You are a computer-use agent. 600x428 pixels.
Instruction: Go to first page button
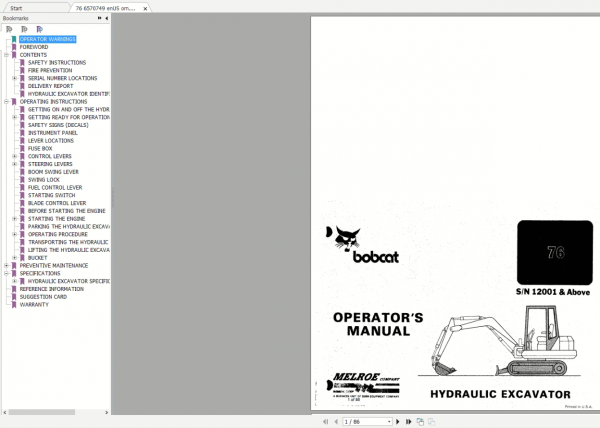point(325,421)
